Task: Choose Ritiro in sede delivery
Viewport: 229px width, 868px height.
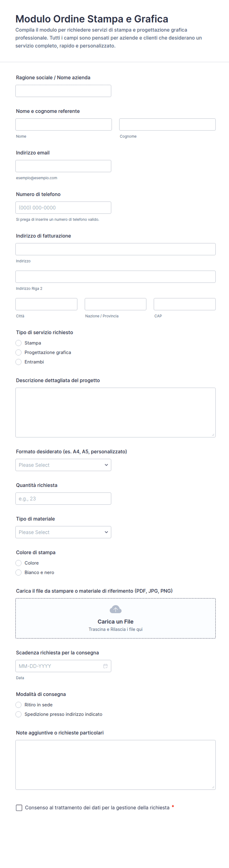Action: tap(18, 705)
